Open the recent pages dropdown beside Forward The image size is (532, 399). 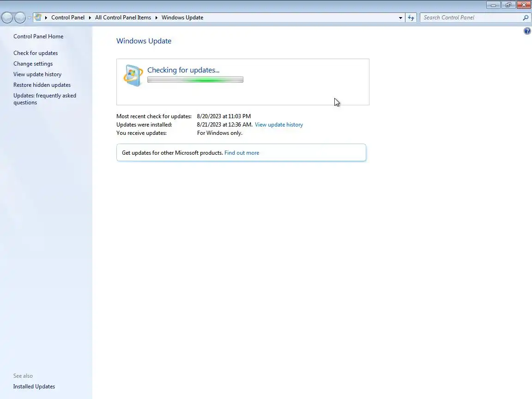29,18
